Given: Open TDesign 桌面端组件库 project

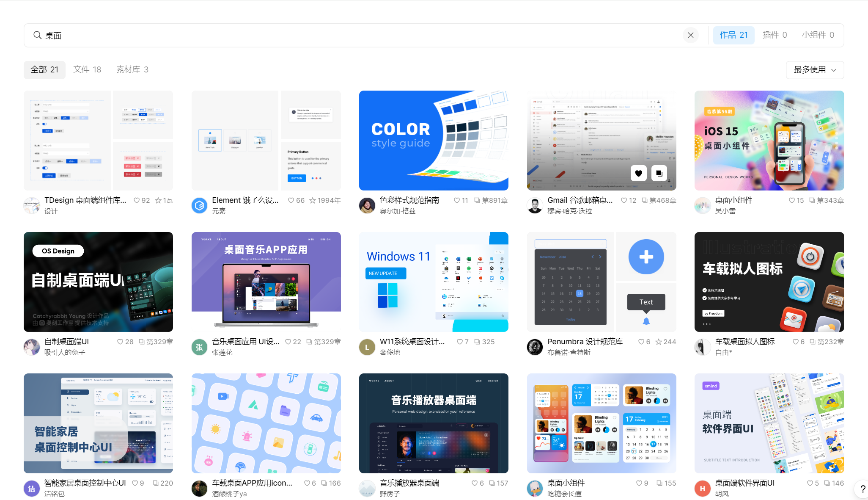Looking at the screenshot, I should [x=99, y=141].
